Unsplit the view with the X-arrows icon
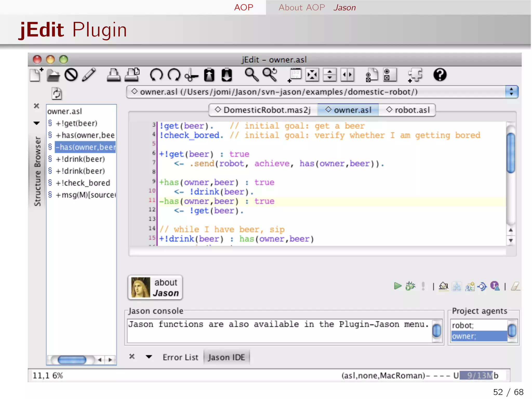 point(312,75)
